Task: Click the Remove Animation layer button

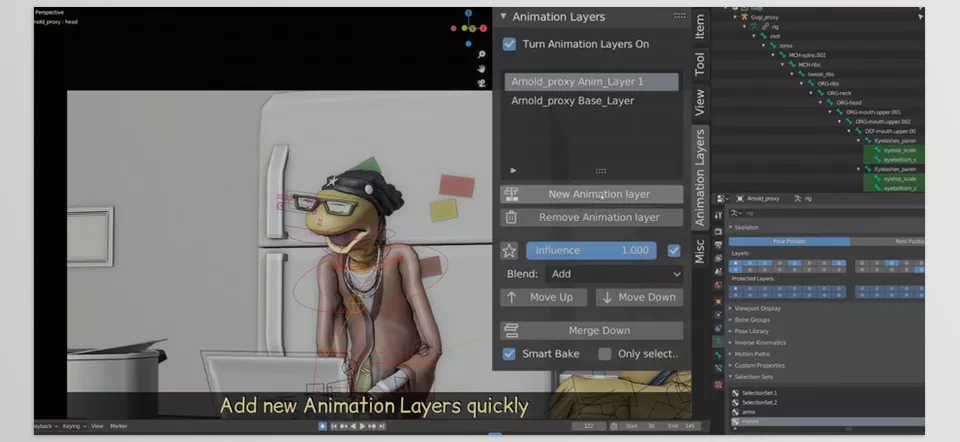Action: click(591, 217)
